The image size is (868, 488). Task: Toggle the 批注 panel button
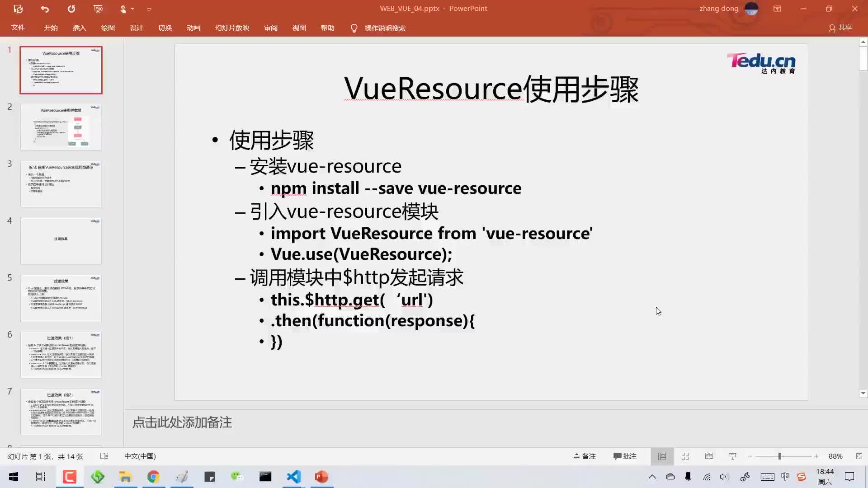click(624, 456)
